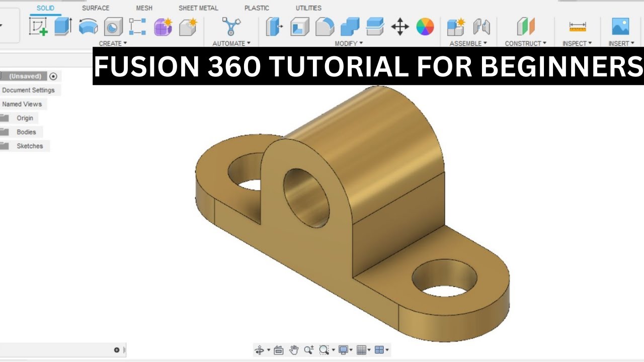Viewport: 644px width, 362px height.
Task: Click the purple Create Form icon
Action: click(163, 27)
